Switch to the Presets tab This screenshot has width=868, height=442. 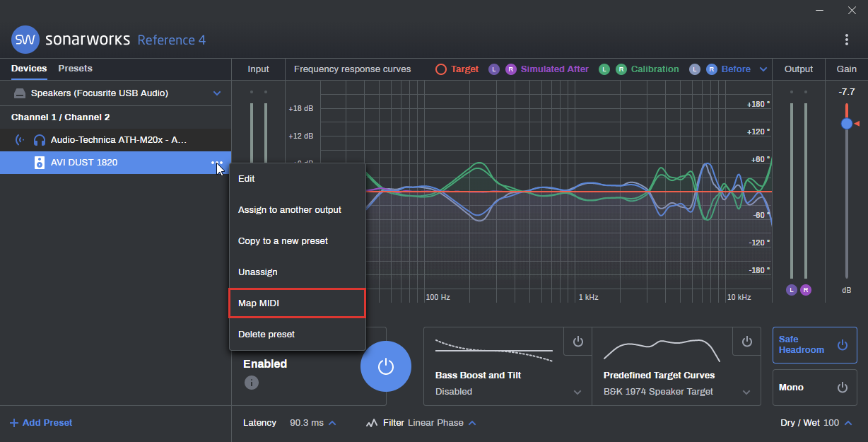75,69
